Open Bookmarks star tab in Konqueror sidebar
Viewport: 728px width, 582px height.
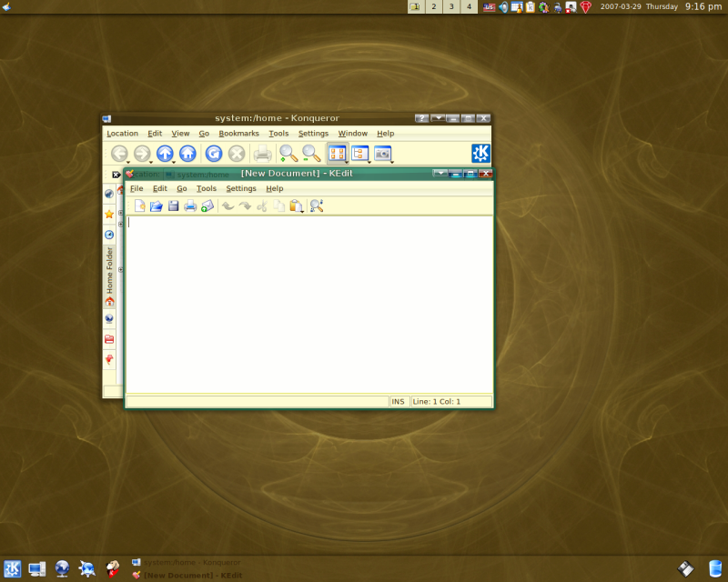pos(109,214)
